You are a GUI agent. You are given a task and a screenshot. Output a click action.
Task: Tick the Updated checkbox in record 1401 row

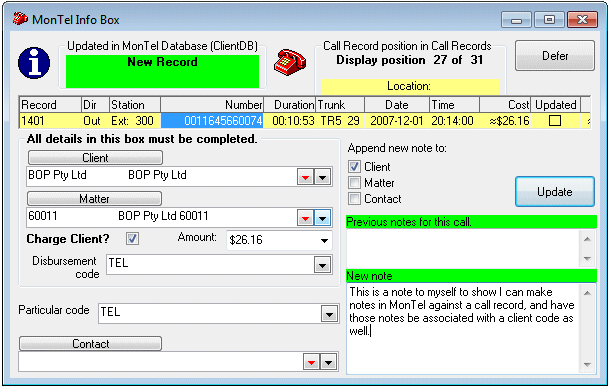555,121
